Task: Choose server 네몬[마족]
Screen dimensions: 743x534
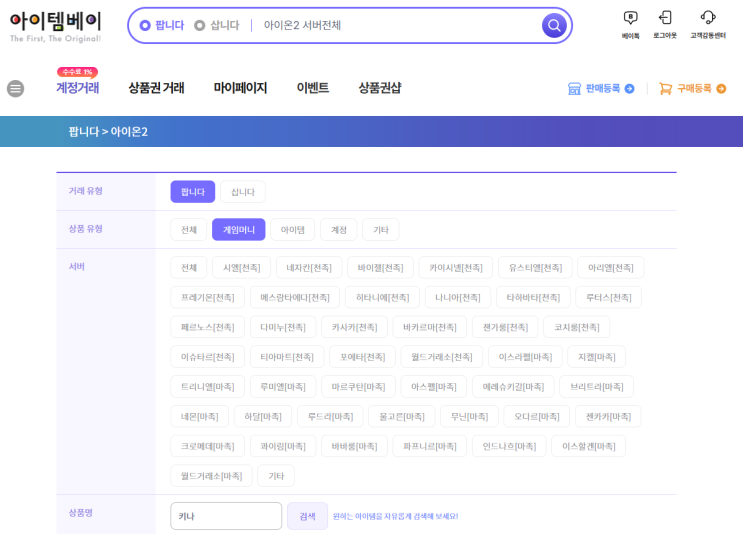Action: pos(199,416)
